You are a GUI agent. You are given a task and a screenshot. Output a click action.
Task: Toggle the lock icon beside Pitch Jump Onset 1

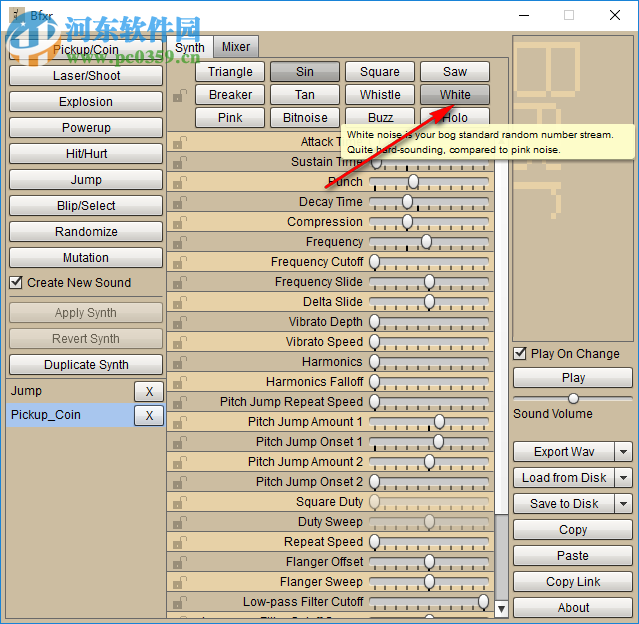[180, 442]
